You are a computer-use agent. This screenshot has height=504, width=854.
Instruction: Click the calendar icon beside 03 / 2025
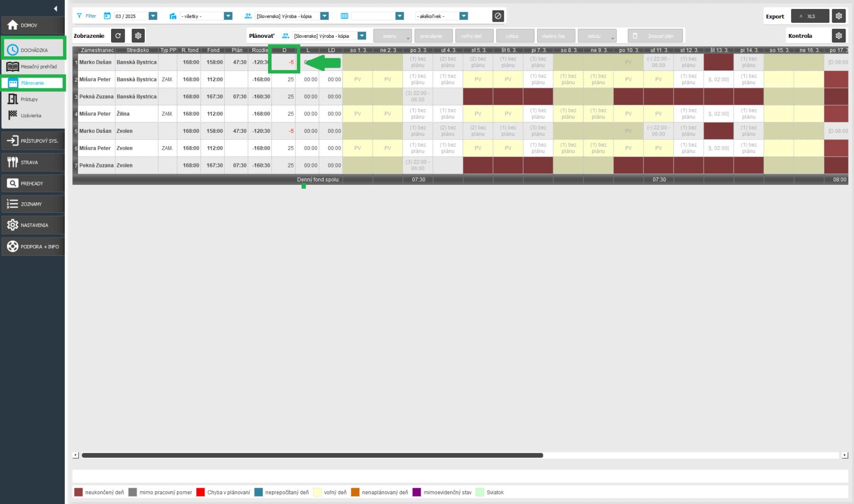tap(107, 16)
